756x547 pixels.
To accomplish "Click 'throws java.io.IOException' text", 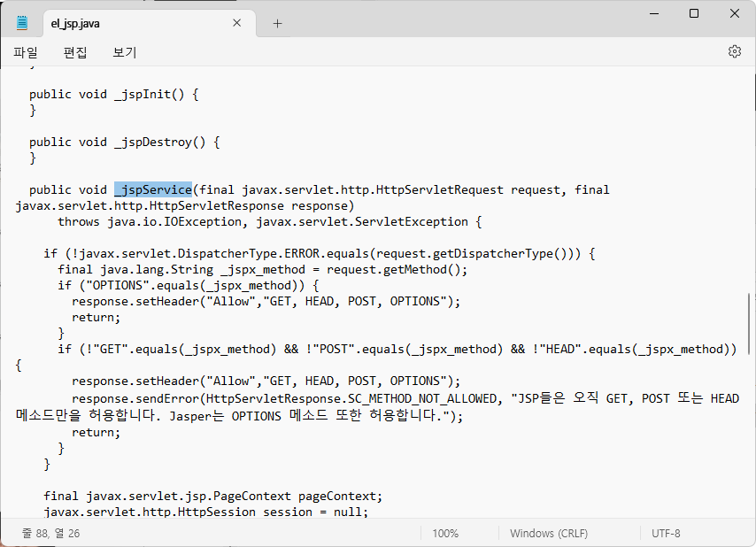I will click(150, 221).
